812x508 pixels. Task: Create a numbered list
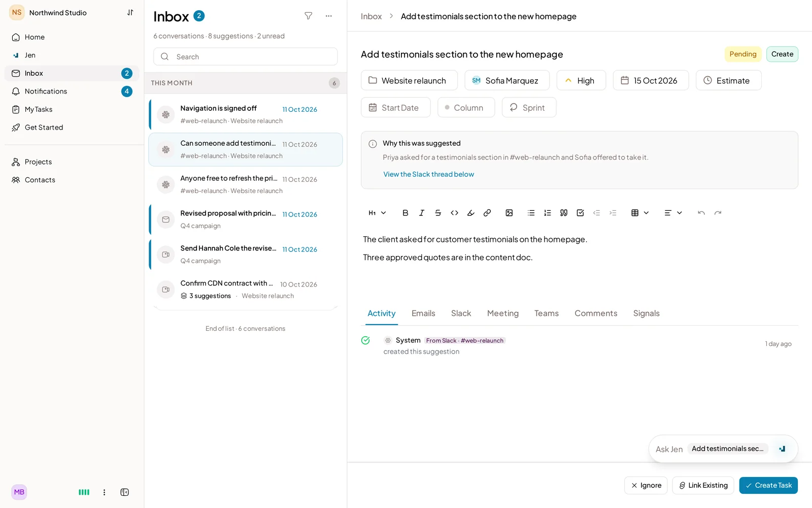tap(548, 213)
